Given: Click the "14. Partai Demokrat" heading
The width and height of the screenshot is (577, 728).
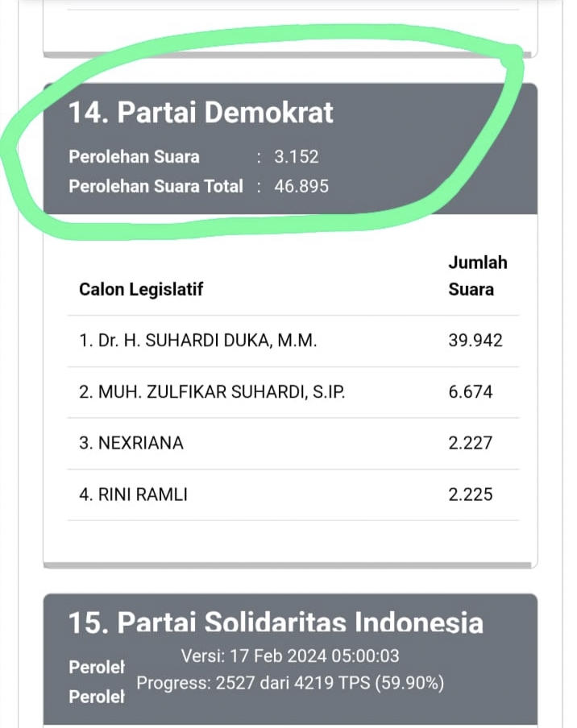Looking at the screenshot, I should 201,113.
